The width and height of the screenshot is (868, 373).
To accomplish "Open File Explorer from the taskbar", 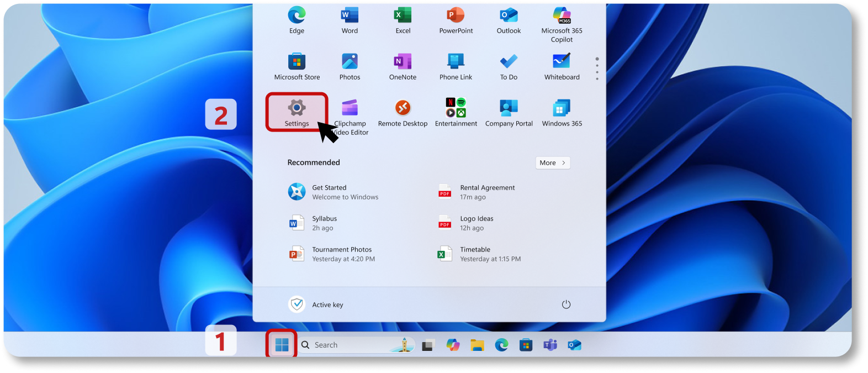I will click(x=477, y=345).
